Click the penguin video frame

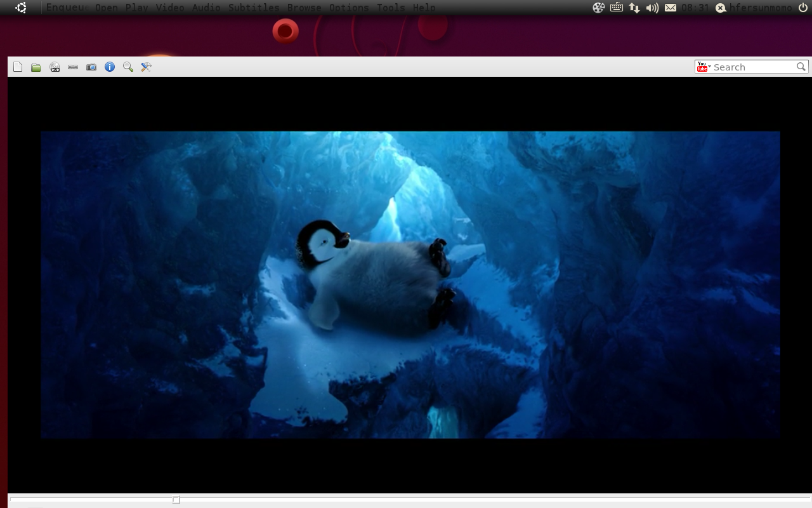coord(410,284)
